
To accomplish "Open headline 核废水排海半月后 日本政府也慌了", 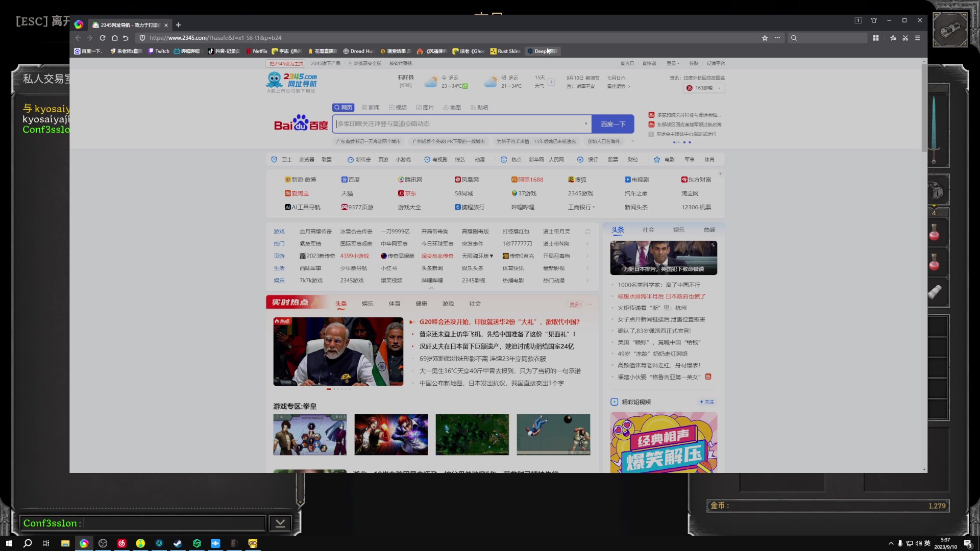I will [661, 296].
